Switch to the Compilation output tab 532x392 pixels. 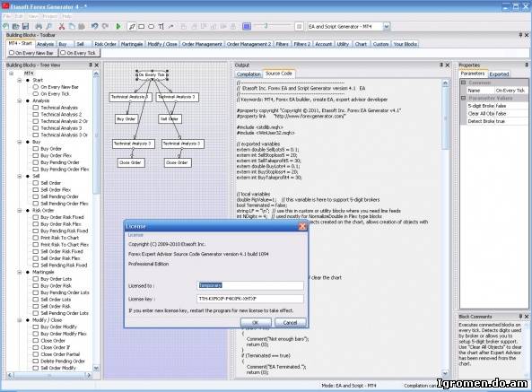[249, 74]
